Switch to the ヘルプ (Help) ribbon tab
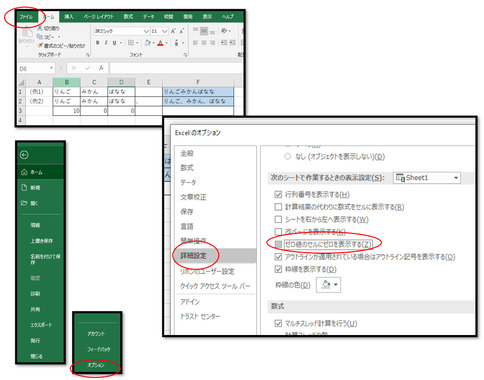 coord(228,17)
